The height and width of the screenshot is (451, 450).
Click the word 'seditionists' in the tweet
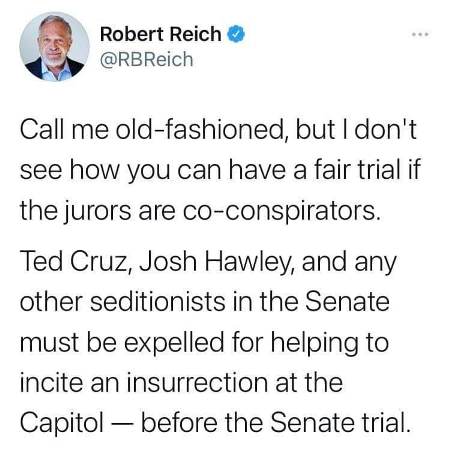click(x=157, y=302)
